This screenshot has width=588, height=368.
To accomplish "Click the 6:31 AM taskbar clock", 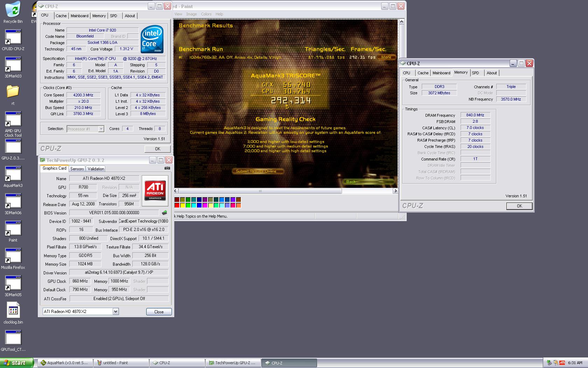I will pyautogui.click(x=575, y=363).
